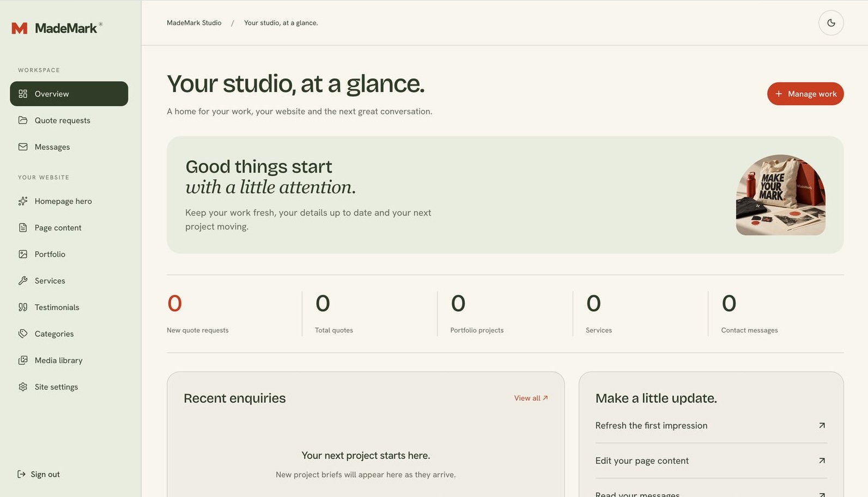Open Messages from the sidebar

(x=69, y=147)
